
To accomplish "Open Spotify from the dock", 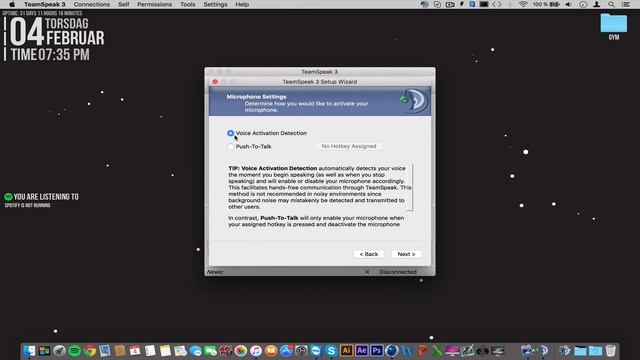I will pyautogui.click(x=75, y=351).
